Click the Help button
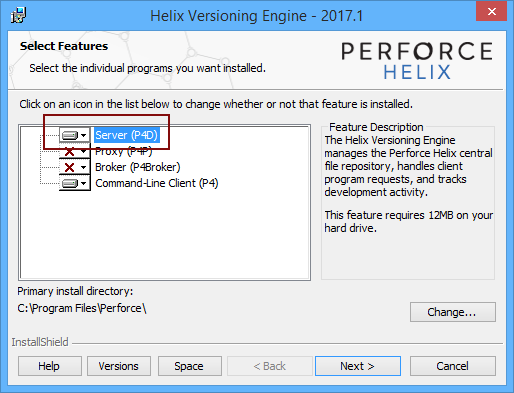The image size is (514, 393). point(50,366)
